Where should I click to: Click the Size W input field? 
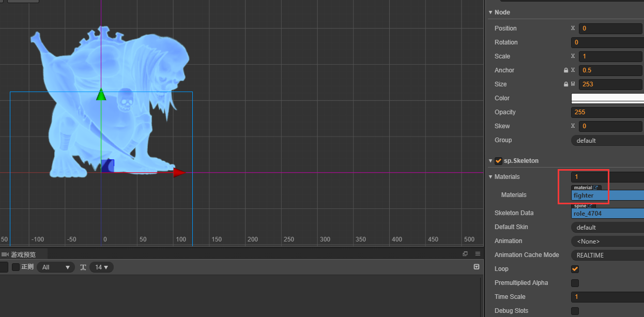pos(611,84)
